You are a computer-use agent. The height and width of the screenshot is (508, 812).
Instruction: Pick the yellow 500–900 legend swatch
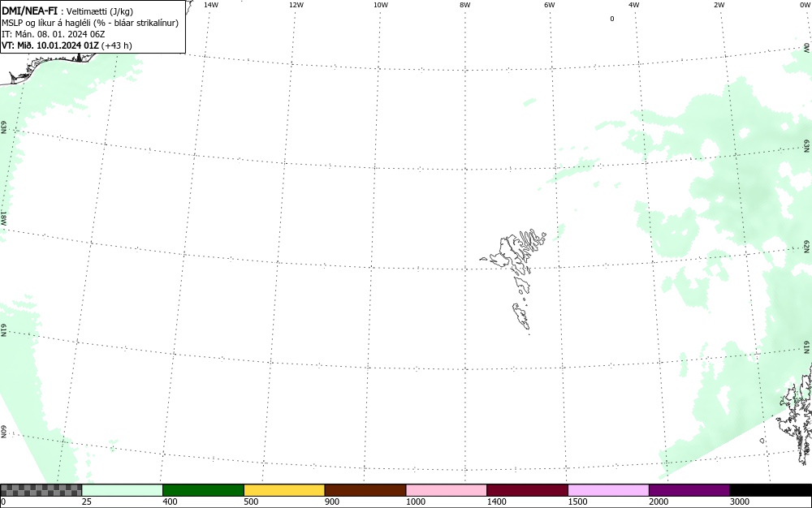[284, 490]
